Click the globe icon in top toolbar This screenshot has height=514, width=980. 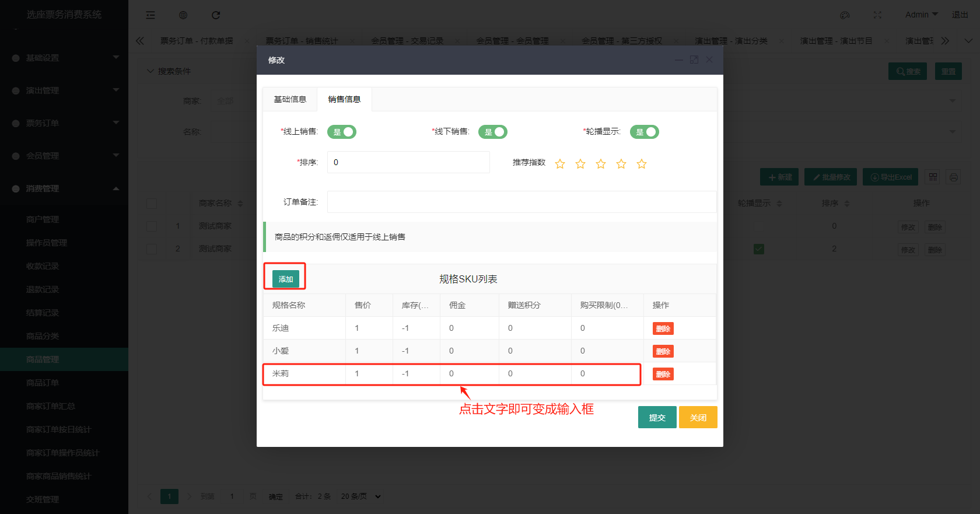[183, 15]
